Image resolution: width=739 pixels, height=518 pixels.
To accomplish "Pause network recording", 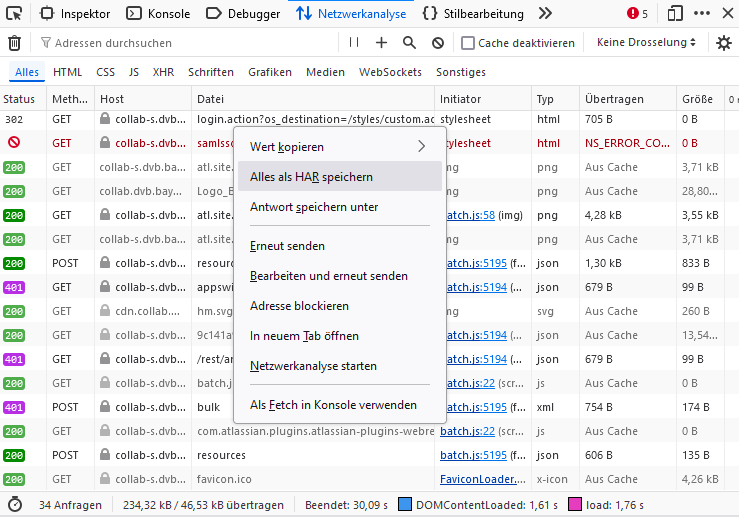I will 353,43.
